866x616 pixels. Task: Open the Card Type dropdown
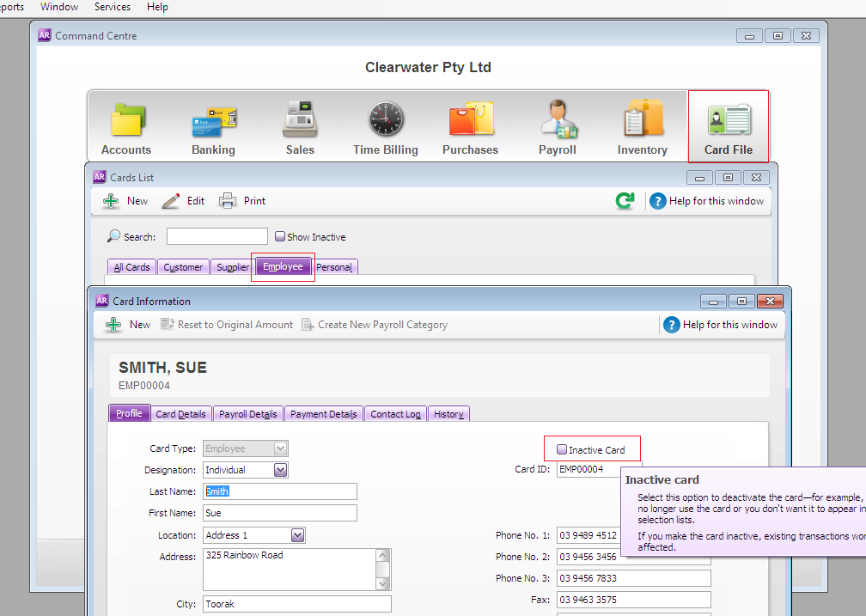[281, 448]
